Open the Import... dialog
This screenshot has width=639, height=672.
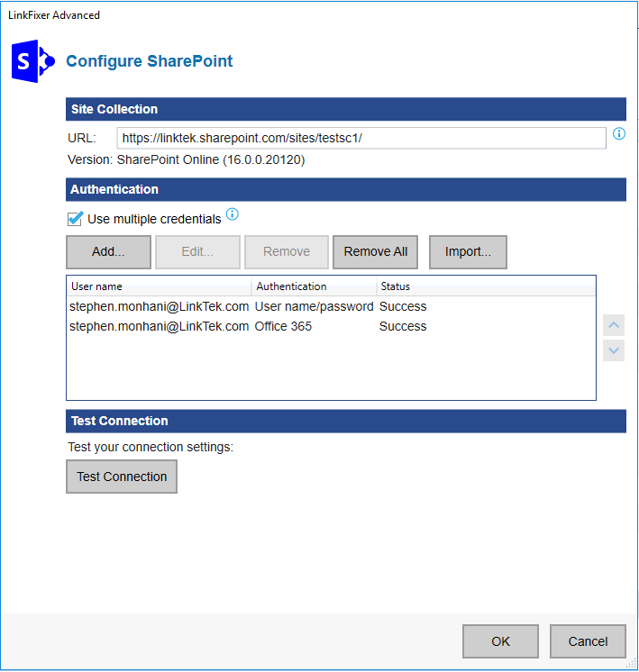pos(468,251)
